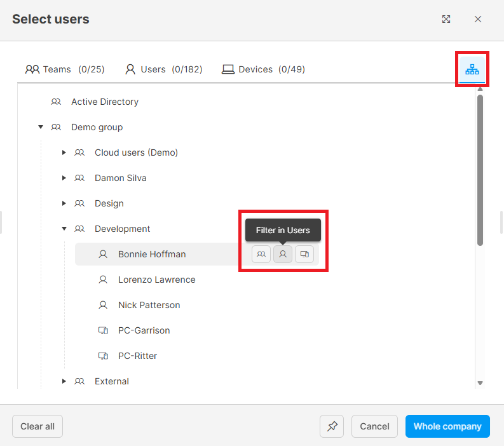504x446 pixels.
Task: Collapse the Development team
Action: [64, 229]
